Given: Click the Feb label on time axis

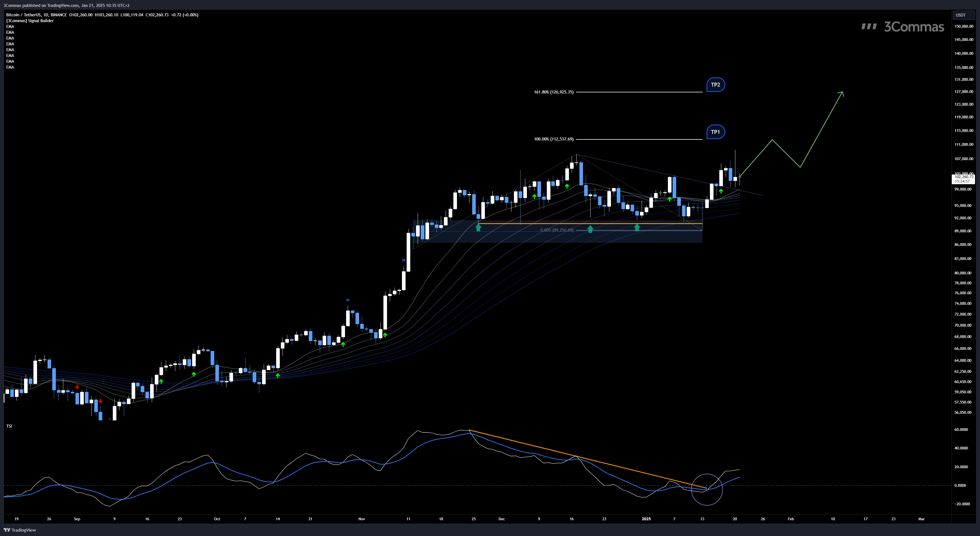Looking at the screenshot, I should pos(791,519).
